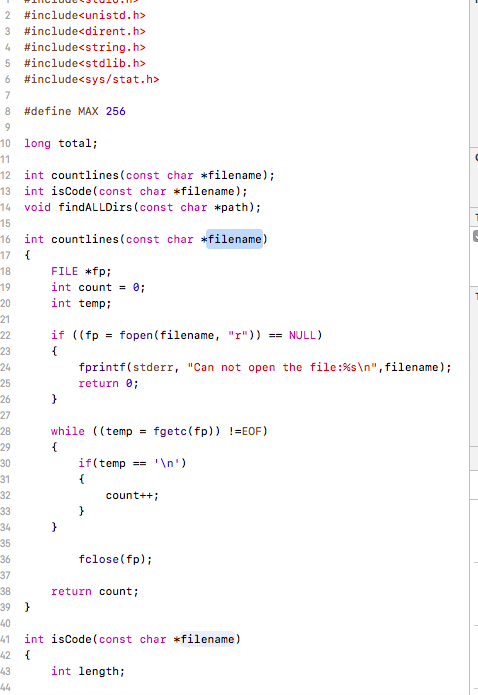Screen dimensions: 478x695
Task: Click the 'return 0;' statement
Action: tap(109, 383)
